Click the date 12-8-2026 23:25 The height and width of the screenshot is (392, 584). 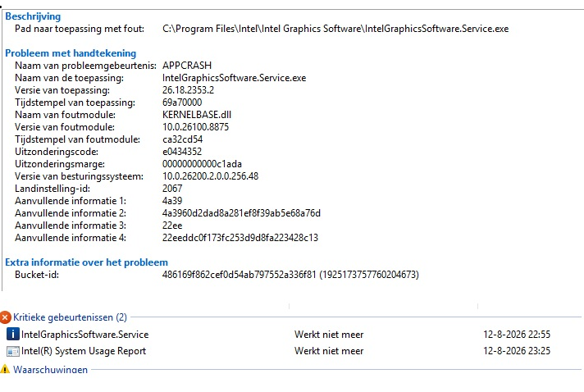click(517, 351)
